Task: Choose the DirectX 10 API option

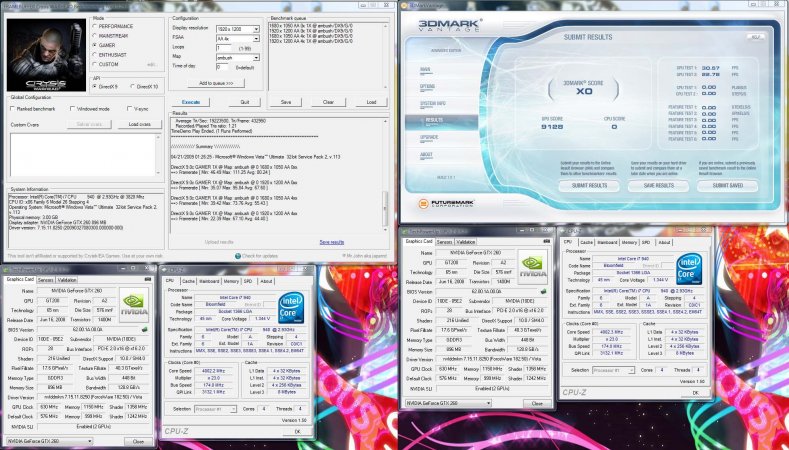Action: click(x=133, y=87)
